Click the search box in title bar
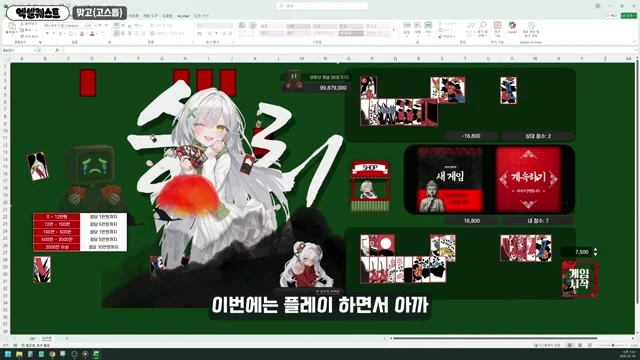 pyautogui.click(x=321, y=6)
